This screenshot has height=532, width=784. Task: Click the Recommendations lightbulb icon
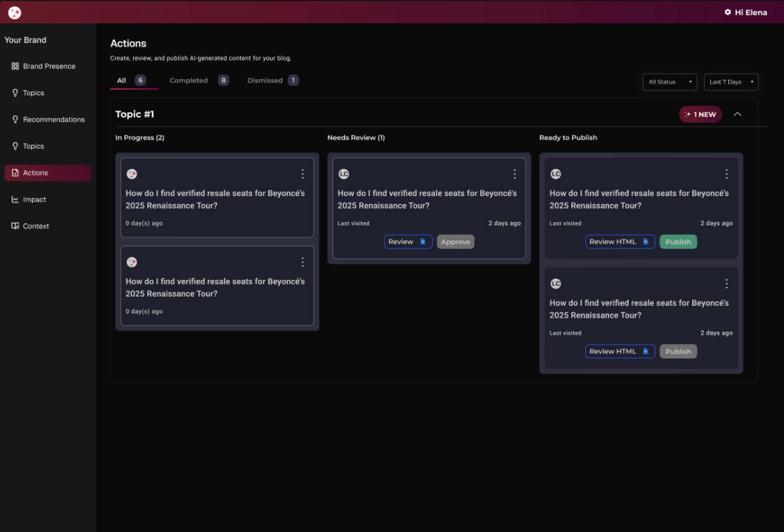point(15,119)
